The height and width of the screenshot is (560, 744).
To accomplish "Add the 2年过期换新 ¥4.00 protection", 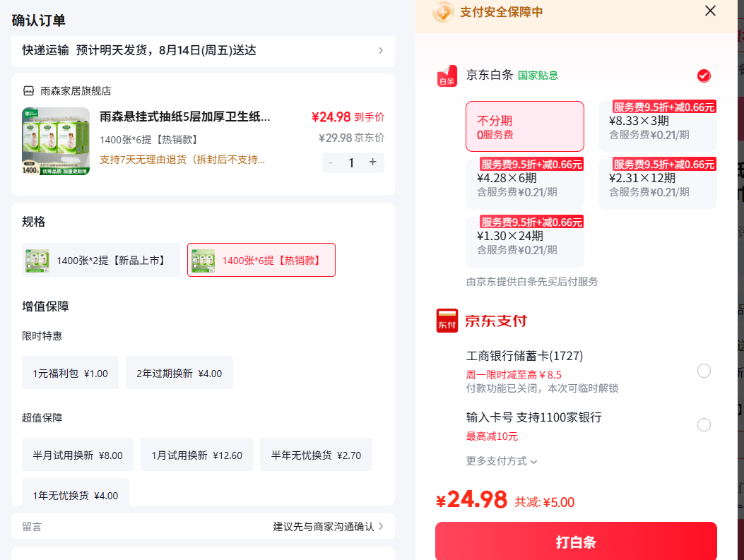I will (x=179, y=373).
